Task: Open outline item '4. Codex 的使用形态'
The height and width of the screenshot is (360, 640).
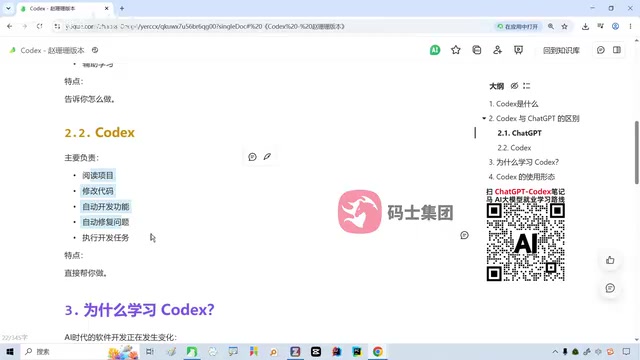Action: pos(522,177)
